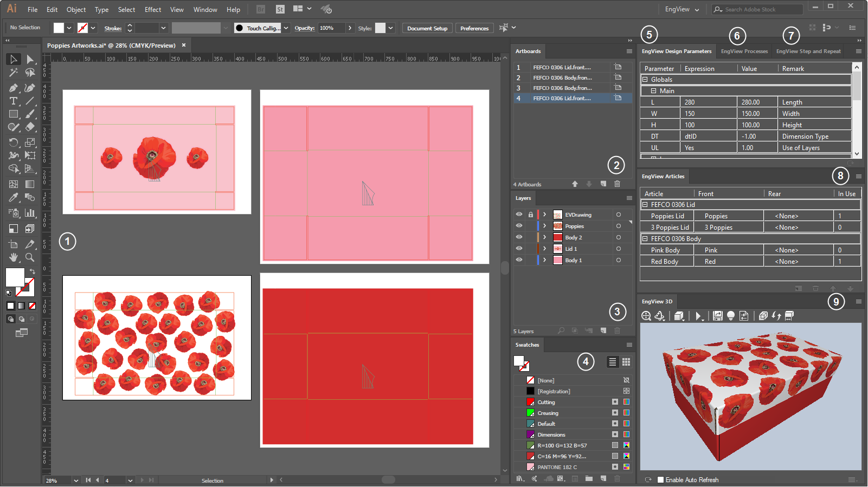Switch to EngView Processes tab

pyautogui.click(x=744, y=51)
